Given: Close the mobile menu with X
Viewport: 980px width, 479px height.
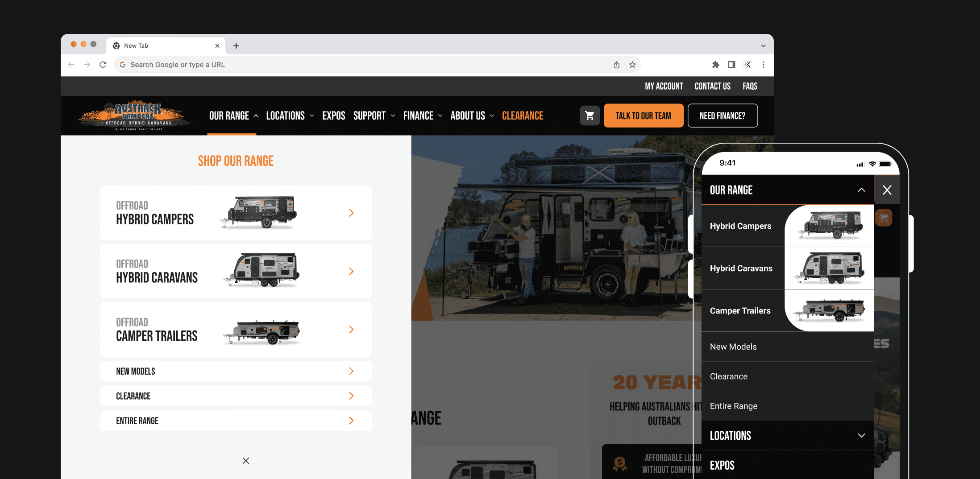Looking at the screenshot, I should coord(887,190).
